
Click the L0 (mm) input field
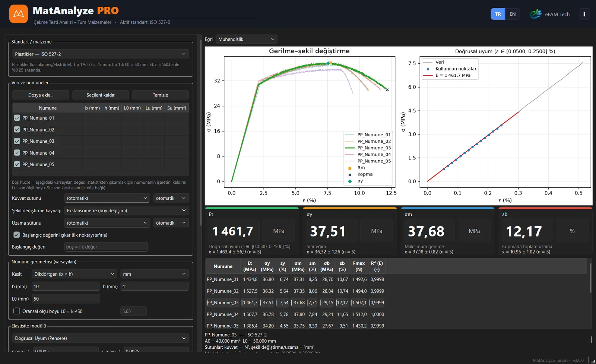pyautogui.click(x=66, y=299)
